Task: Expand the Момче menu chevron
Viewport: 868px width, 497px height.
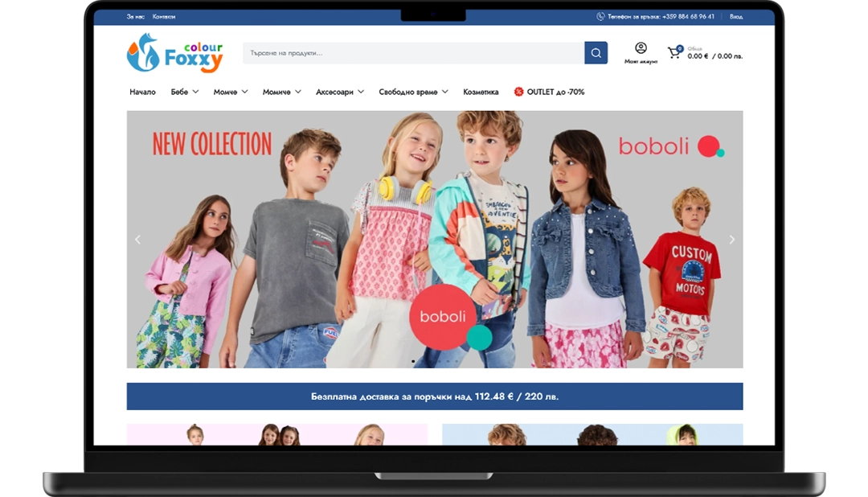Action: 244,92
